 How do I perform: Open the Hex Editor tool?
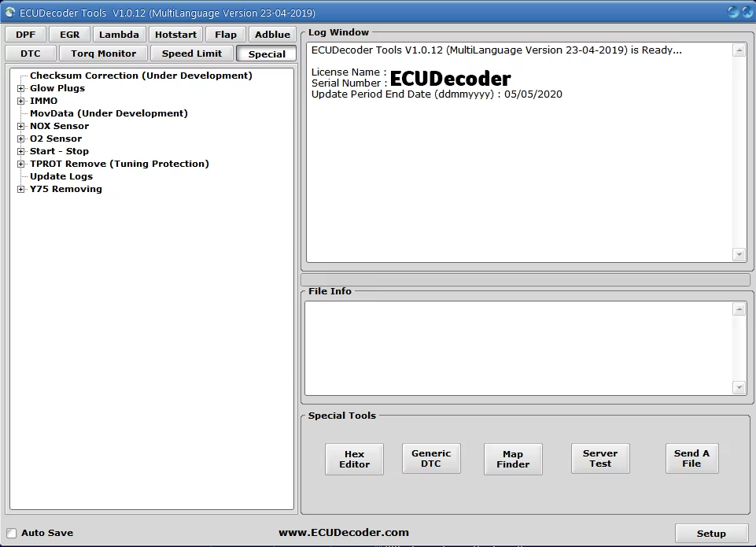[x=354, y=459]
